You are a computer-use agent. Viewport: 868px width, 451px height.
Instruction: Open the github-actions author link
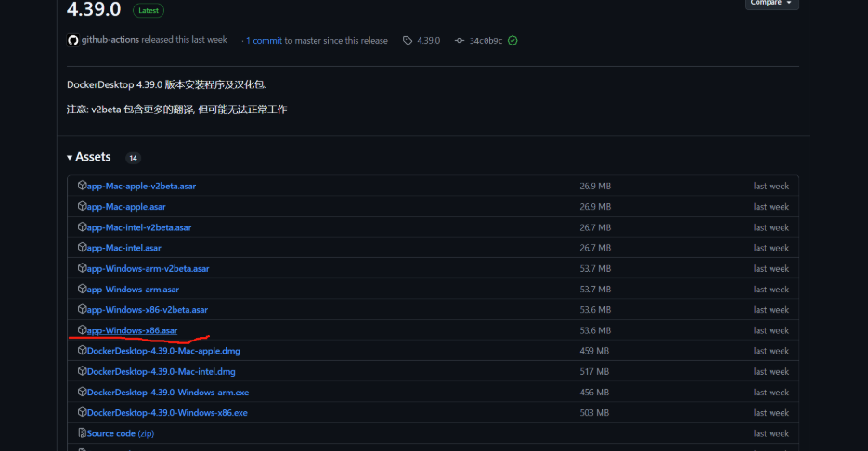(x=110, y=40)
